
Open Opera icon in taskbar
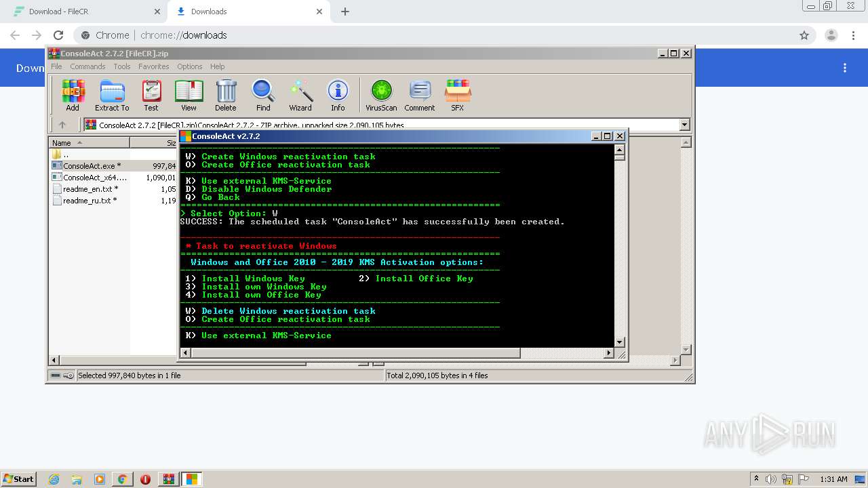point(145,479)
